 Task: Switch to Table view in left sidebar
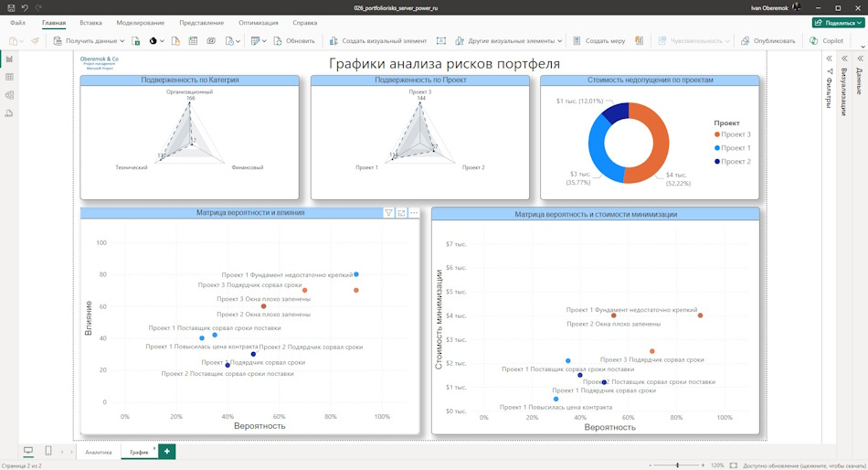[9, 77]
